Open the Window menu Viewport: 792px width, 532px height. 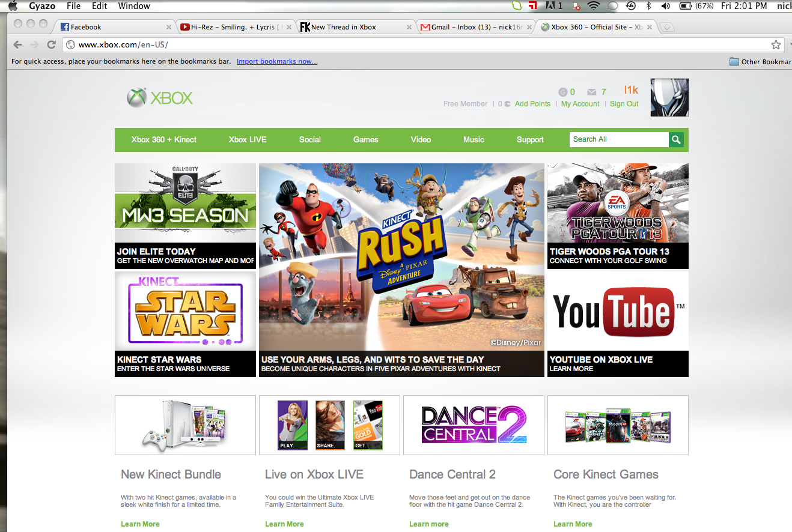point(134,6)
